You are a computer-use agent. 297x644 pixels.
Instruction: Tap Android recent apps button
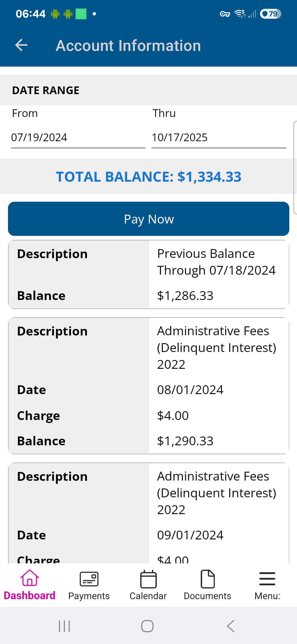pyautogui.click(x=64, y=626)
